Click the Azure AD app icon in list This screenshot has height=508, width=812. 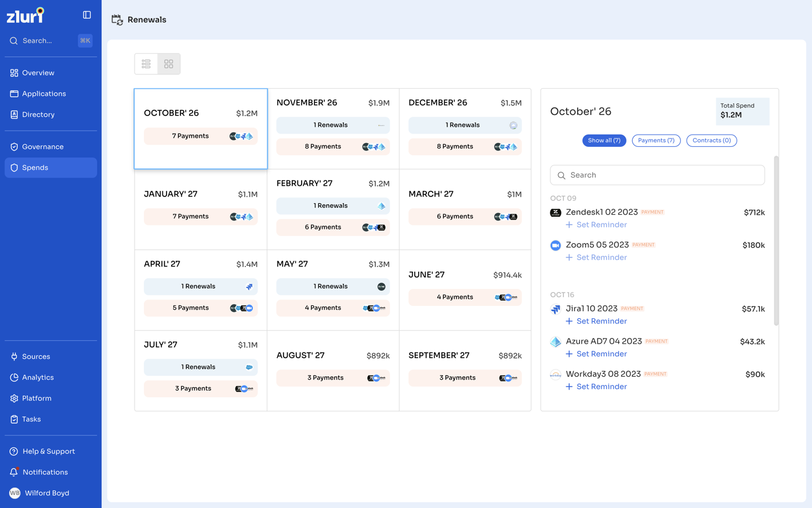pyautogui.click(x=556, y=342)
